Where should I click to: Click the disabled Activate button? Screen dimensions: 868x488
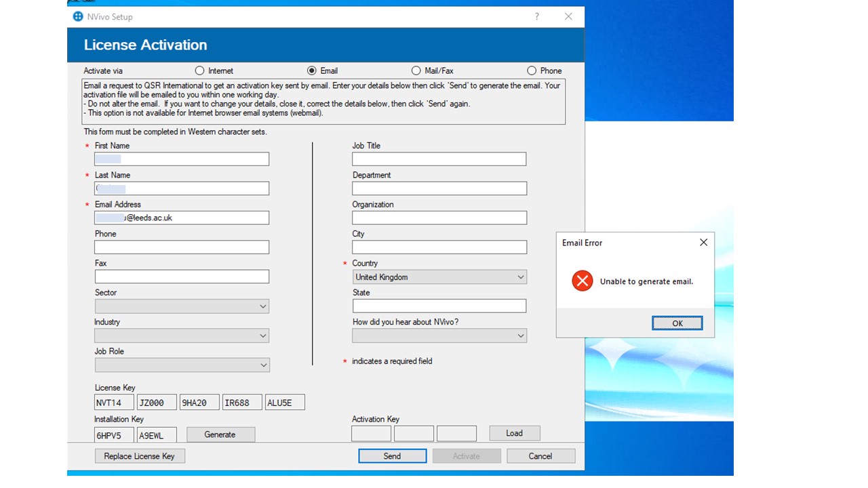(x=467, y=456)
